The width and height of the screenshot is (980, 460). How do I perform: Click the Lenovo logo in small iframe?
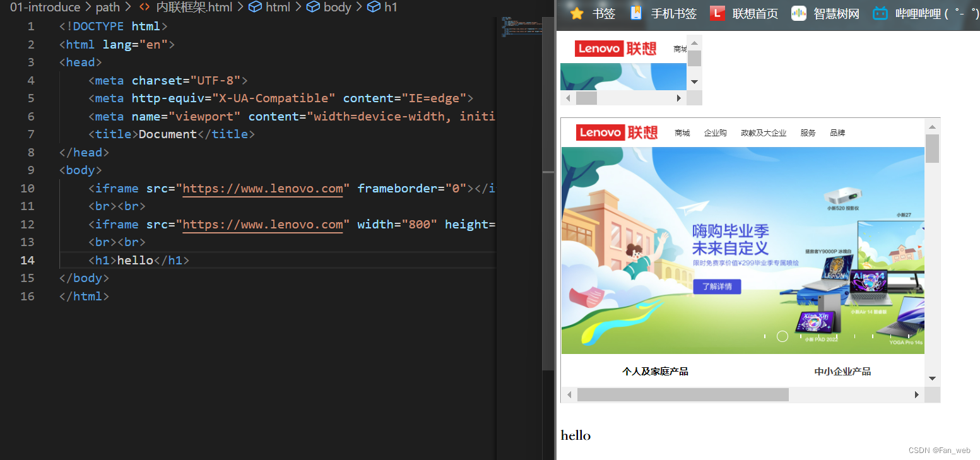click(616, 49)
